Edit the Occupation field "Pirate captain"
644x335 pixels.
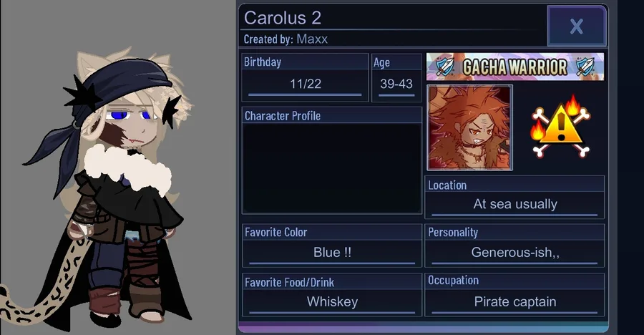[515, 302]
